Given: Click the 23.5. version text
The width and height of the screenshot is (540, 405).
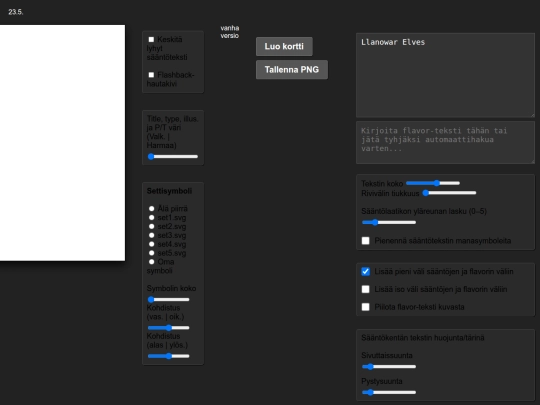Looking at the screenshot, I should [x=16, y=12].
